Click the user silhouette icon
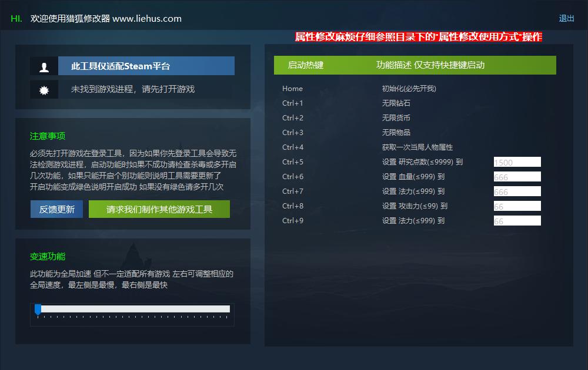The width and height of the screenshot is (588, 370). [44, 67]
